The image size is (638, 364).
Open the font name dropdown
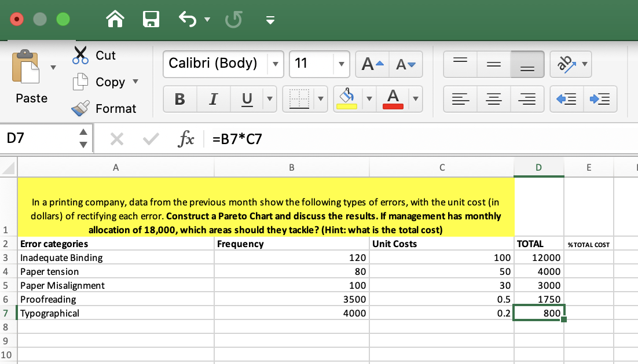[276, 64]
